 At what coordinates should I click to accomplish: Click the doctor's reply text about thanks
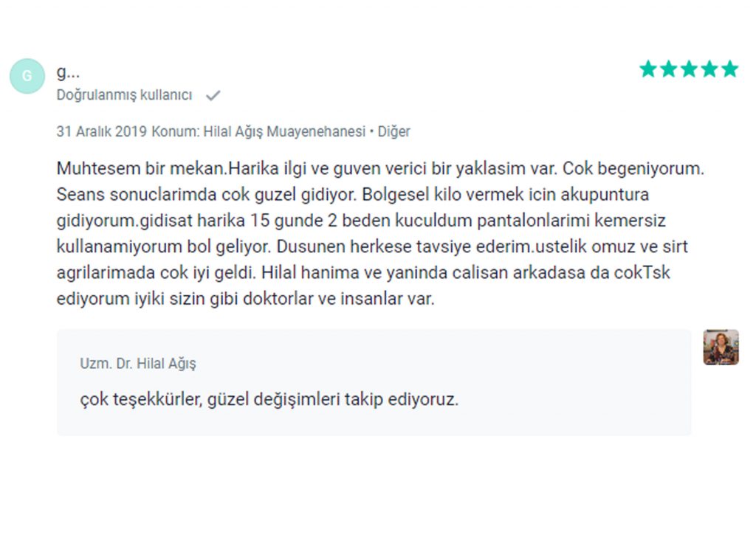(x=269, y=399)
